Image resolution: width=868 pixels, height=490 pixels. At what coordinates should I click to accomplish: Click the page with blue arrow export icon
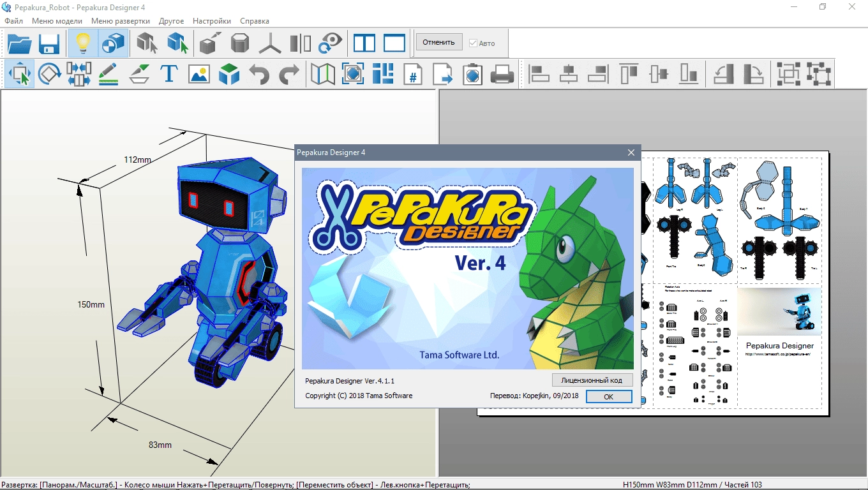[x=443, y=74]
